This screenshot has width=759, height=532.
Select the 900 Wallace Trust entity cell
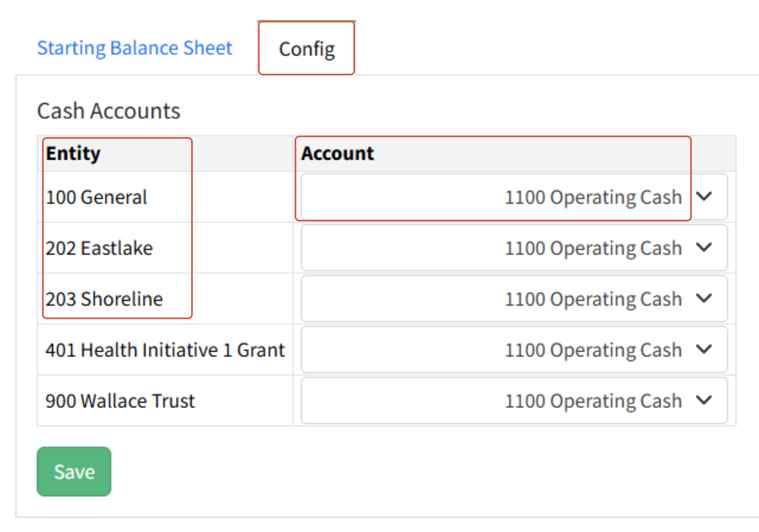[120, 401]
